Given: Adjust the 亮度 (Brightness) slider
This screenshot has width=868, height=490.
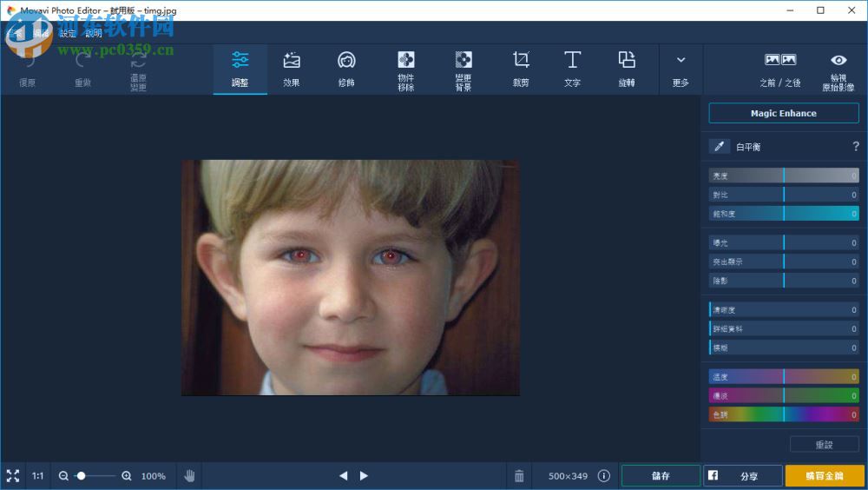Looking at the screenshot, I should pos(783,175).
